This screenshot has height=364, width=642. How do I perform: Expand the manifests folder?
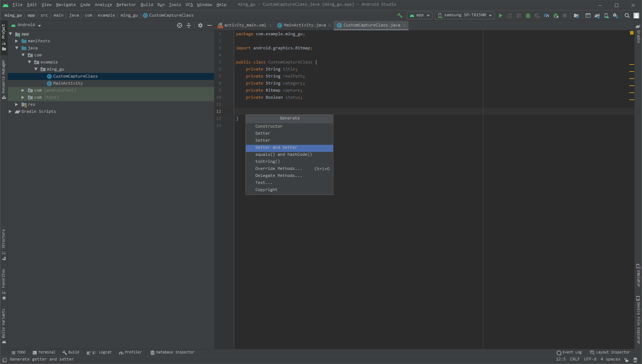click(x=17, y=41)
